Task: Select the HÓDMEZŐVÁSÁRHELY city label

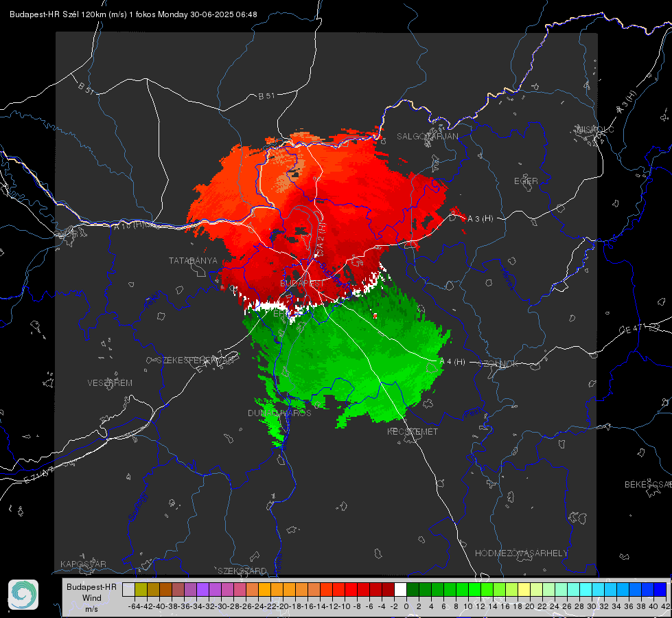Action: (x=521, y=553)
